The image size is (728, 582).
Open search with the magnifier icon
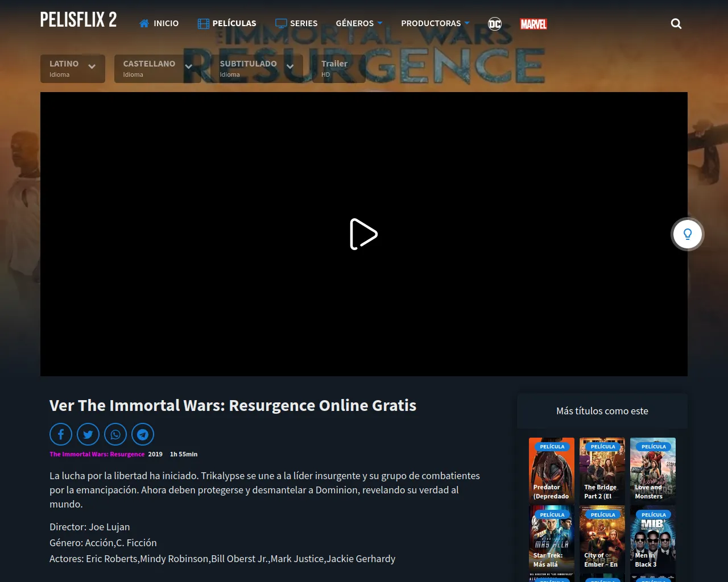(676, 23)
